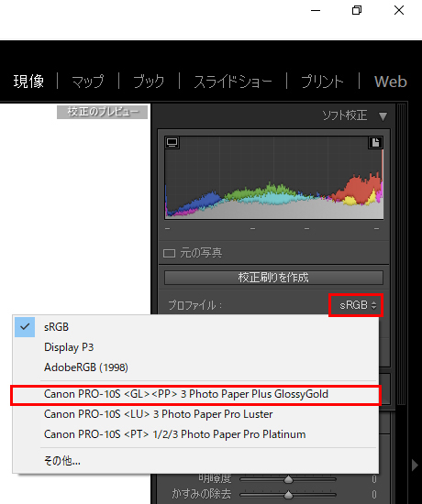Switch to the 現像 module

(28, 82)
